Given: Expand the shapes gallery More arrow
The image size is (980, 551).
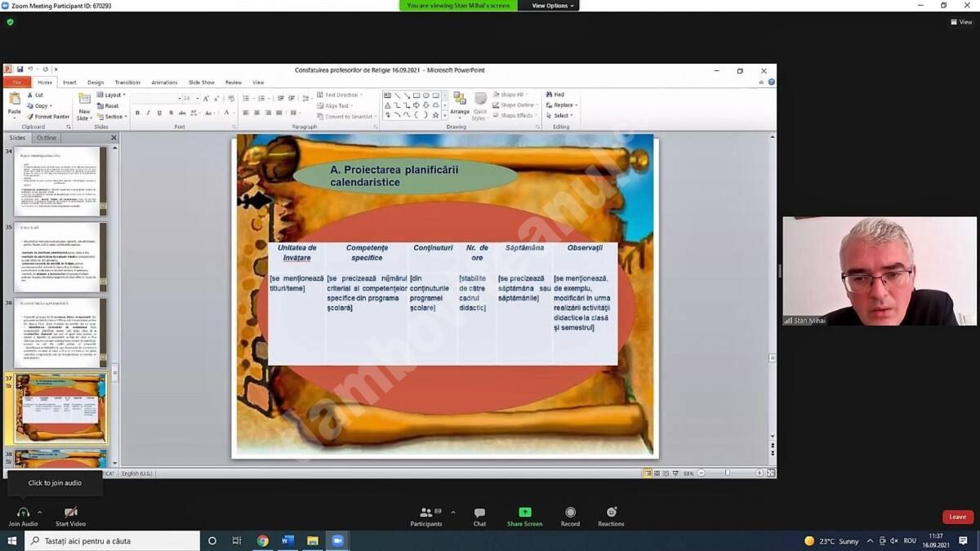Looking at the screenshot, I should [445, 116].
